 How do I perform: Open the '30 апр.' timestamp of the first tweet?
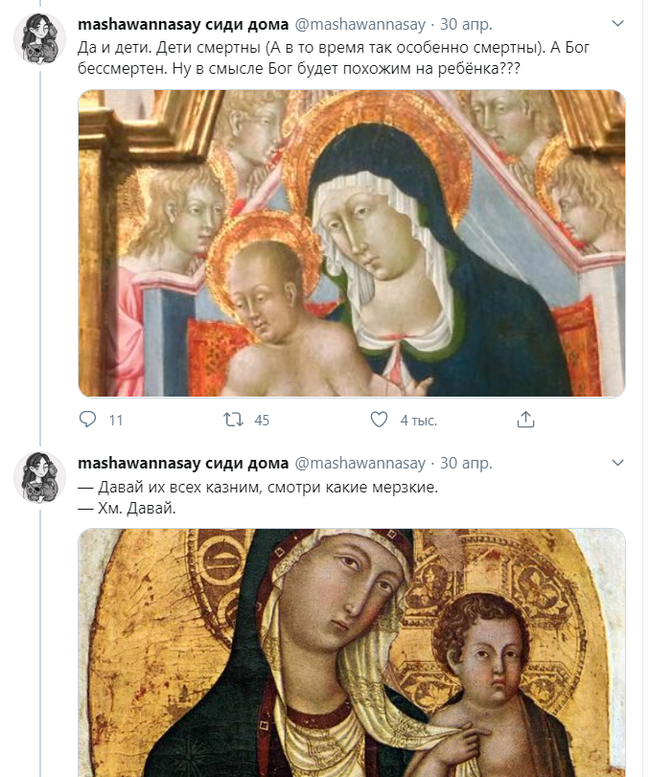(x=467, y=22)
